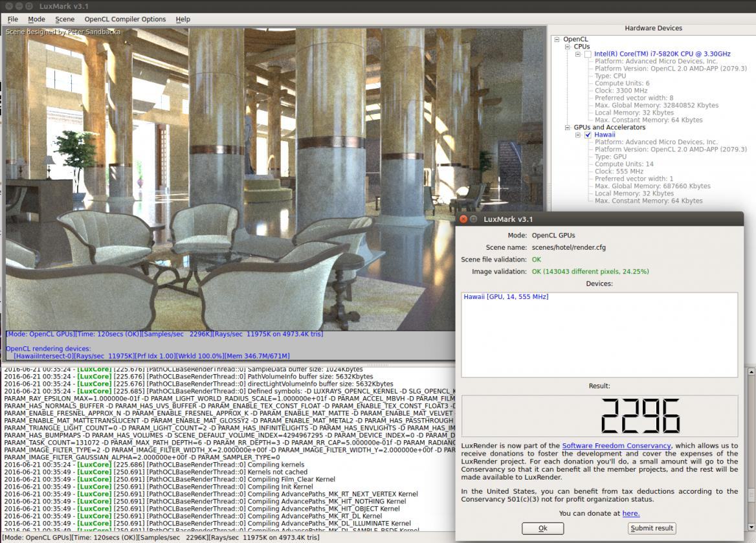
Task: Select the OpenCL root tree label
Action: pos(575,39)
